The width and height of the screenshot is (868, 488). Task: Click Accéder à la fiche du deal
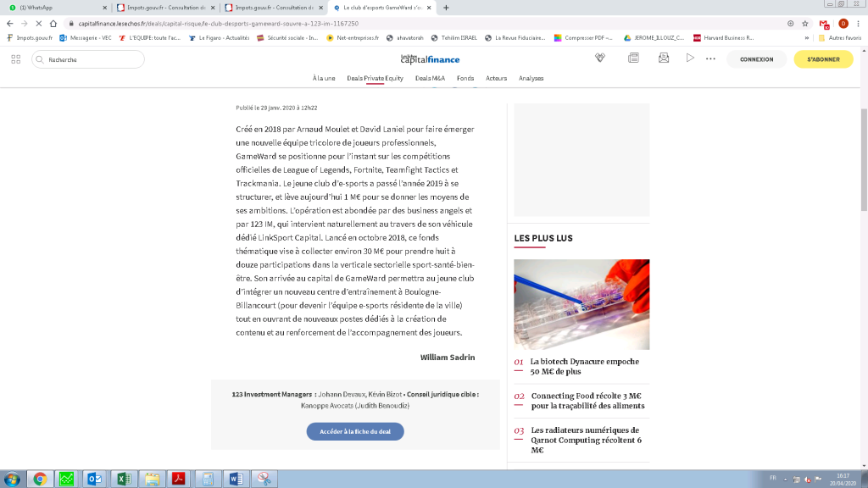point(355,431)
